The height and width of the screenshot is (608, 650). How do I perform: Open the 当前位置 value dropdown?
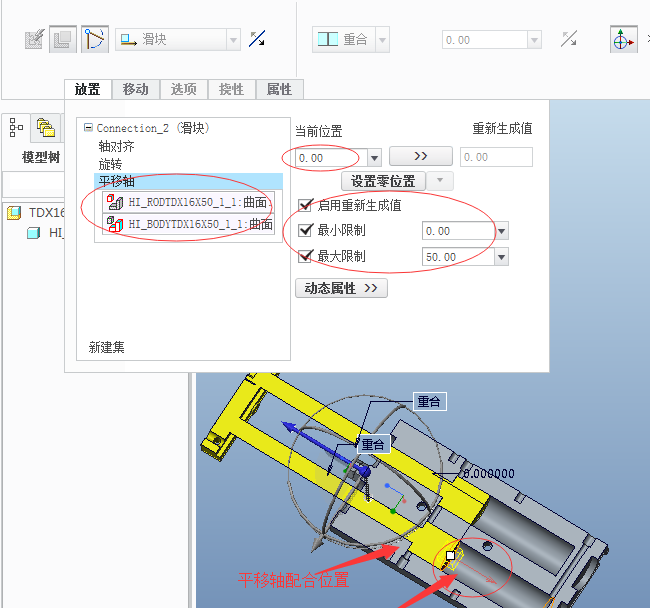point(374,158)
